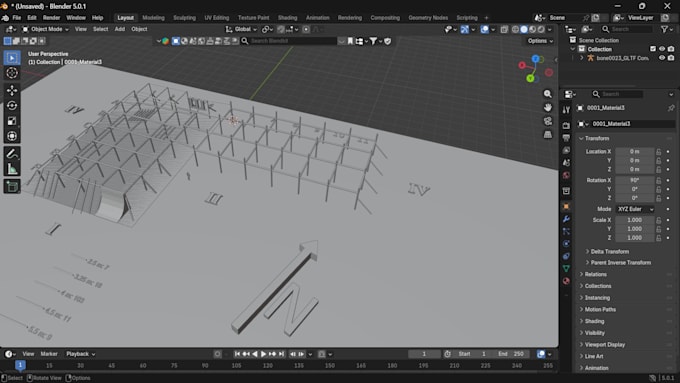This screenshot has height=383, width=680.
Task: Open the Object properties tab
Action: pos(566,206)
